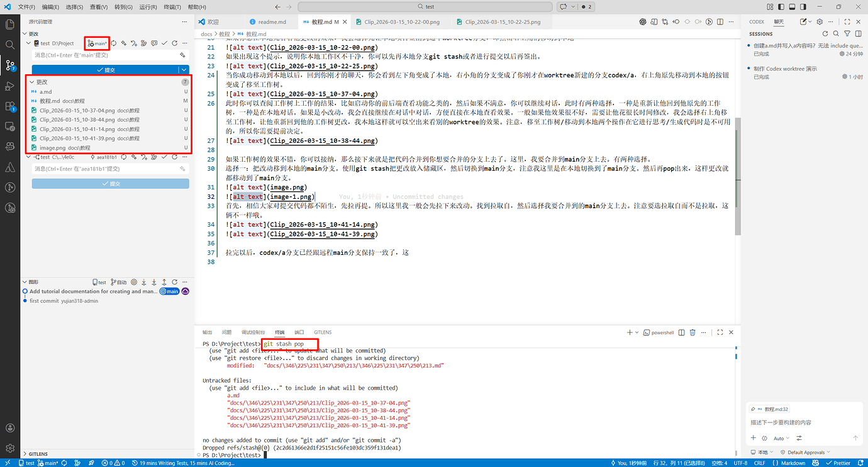This screenshot has width=868, height=467.
Task: Switch to the 问题 panel tab
Action: pyautogui.click(x=226, y=332)
